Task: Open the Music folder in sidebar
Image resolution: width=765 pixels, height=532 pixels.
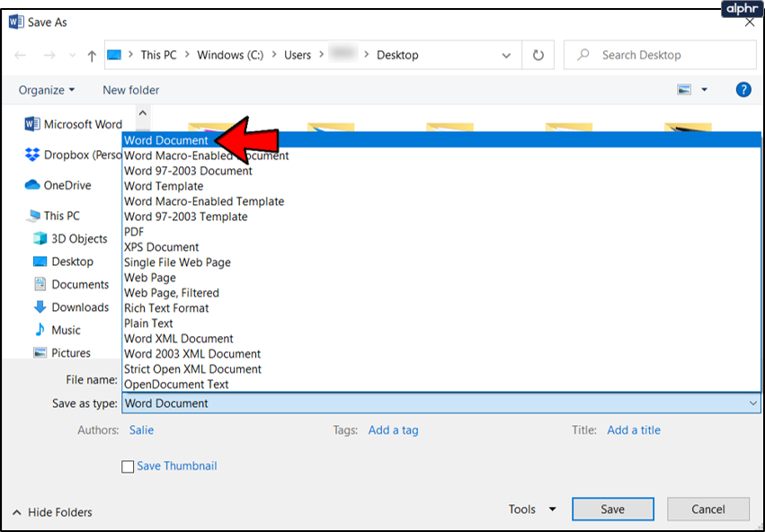Action: (x=57, y=330)
